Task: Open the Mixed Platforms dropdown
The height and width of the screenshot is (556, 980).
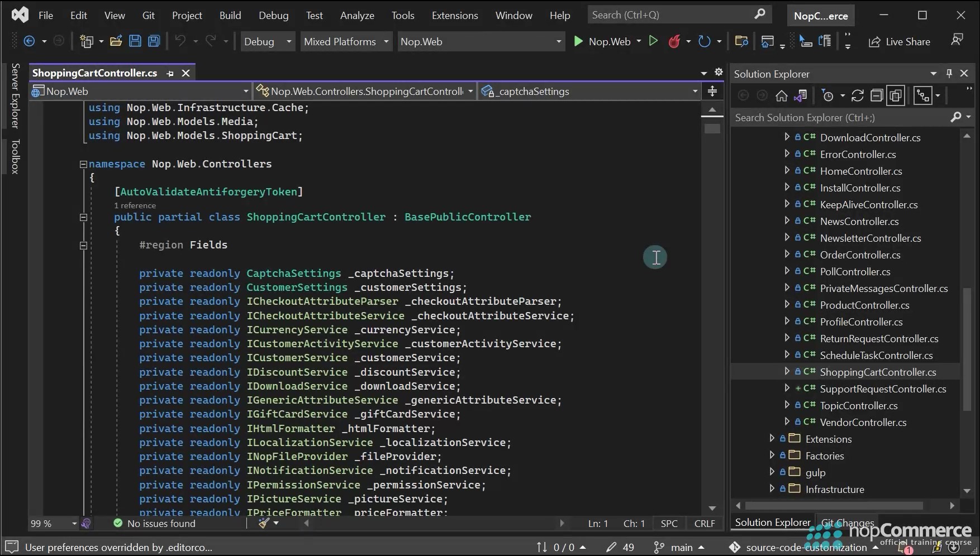Action: [346, 41]
